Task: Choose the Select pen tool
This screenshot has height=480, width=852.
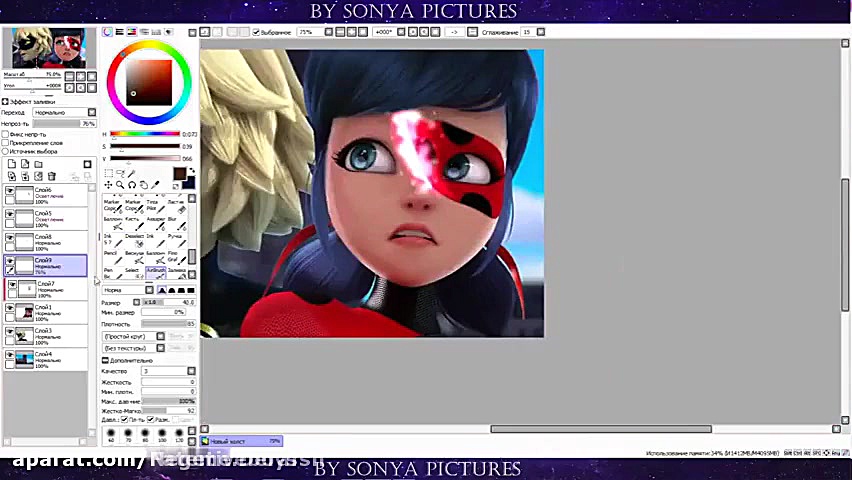Action: (134, 273)
